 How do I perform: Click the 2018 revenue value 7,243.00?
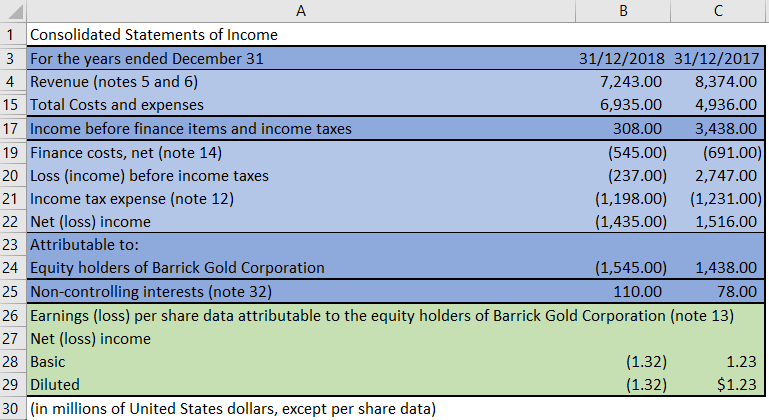point(629,81)
